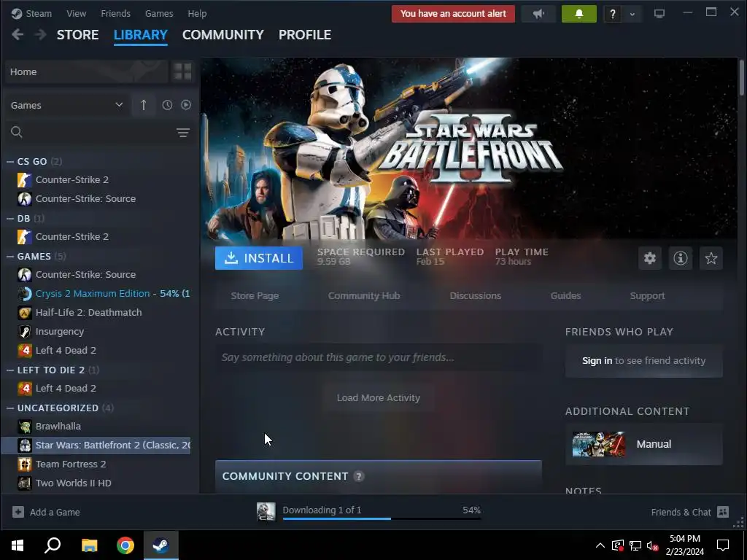This screenshot has width=747, height=560.
Task: Click the Steam taskbar icon
Action: [x=161, y=545]
